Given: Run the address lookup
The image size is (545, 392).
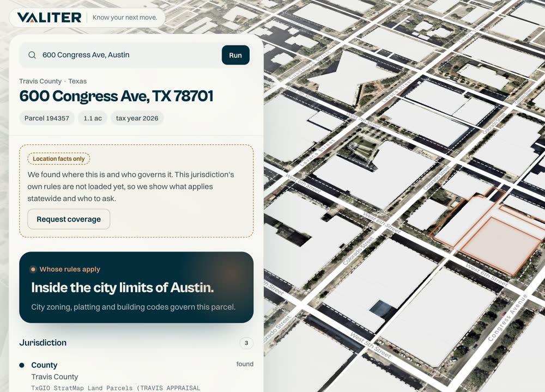Looking at the screenshot, I should pyautogui.click(x=235, y=55).
